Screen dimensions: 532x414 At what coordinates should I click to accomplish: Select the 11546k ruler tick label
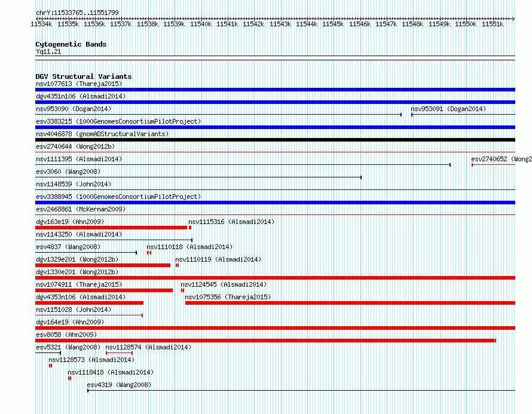pyautogui.click(x=360, y=24)
